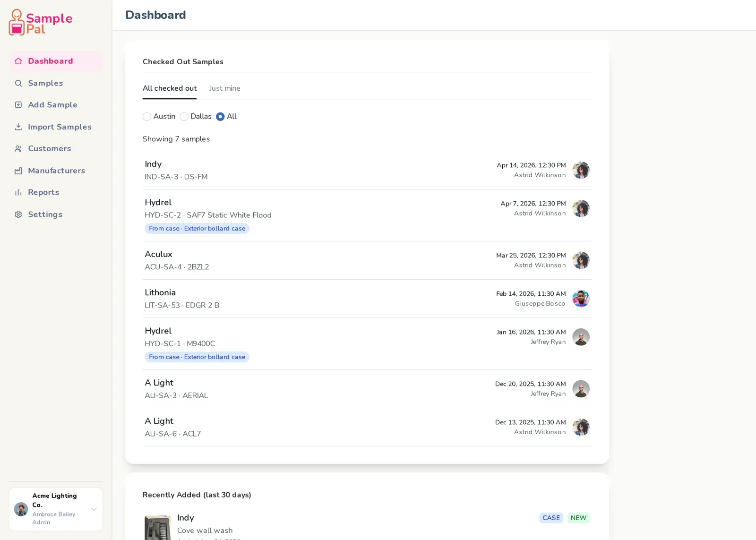Switch to the All checked out tab
The image size is (756, 540).
[170, 88]
